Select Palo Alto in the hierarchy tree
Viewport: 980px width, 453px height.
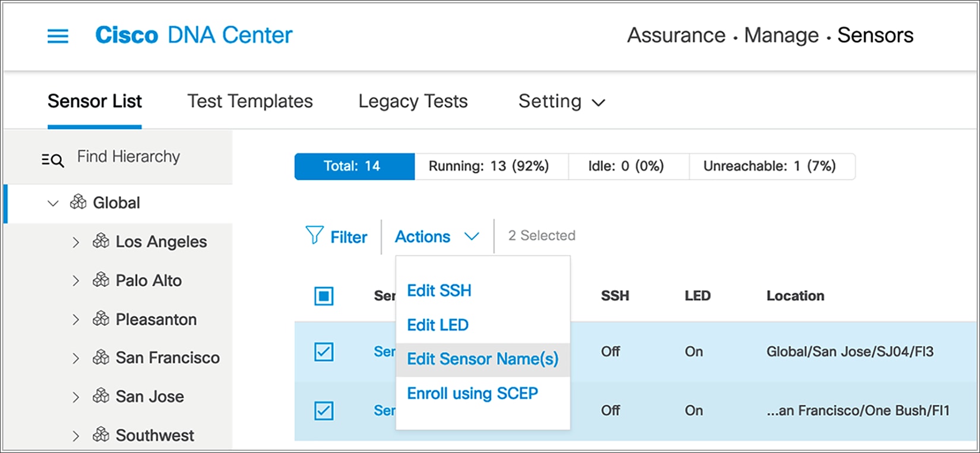coord(148,281)
